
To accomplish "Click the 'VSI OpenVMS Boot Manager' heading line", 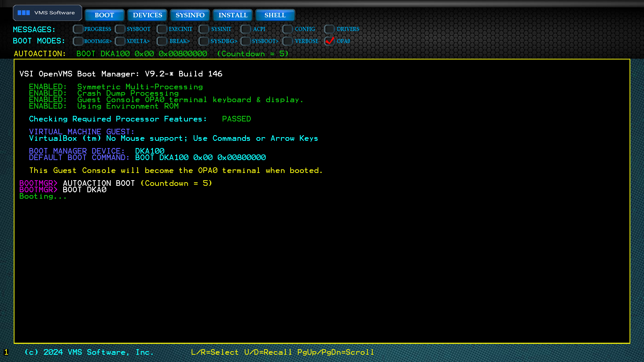I will [121, 74].
